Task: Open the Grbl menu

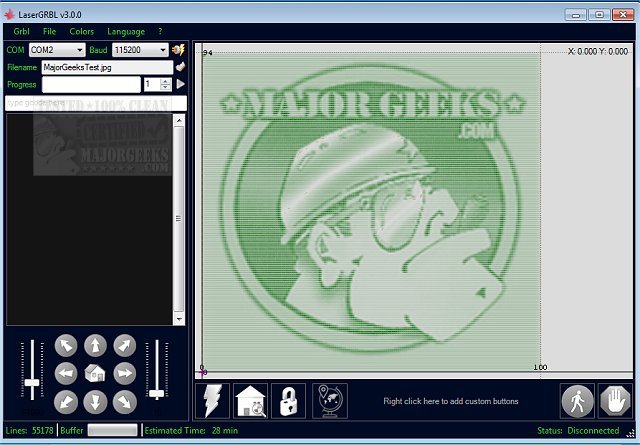Action: click(21, 31)
